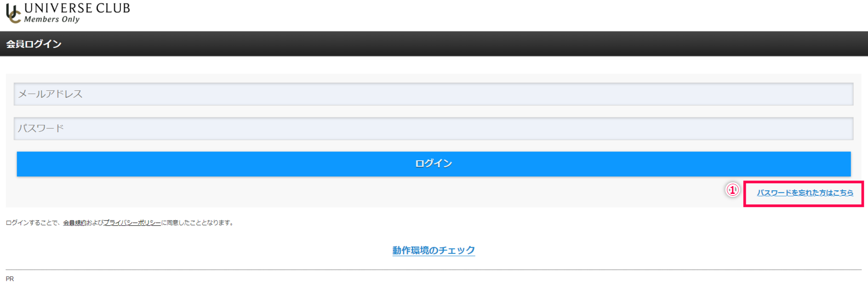This screenshot has height=286, width=868.
Task: Click the PR label at bottom
Action: 10,279
